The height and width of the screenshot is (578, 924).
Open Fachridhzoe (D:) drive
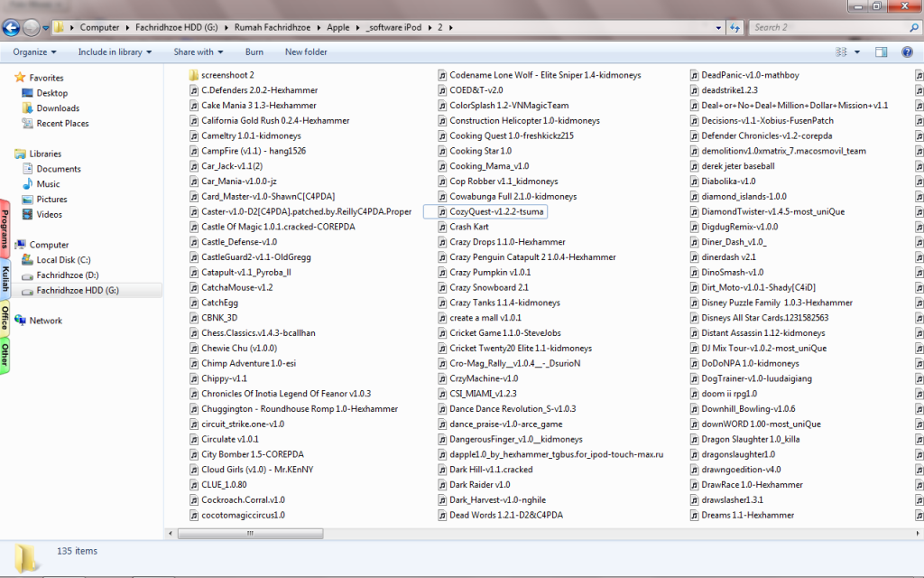[x=67, y=275]
